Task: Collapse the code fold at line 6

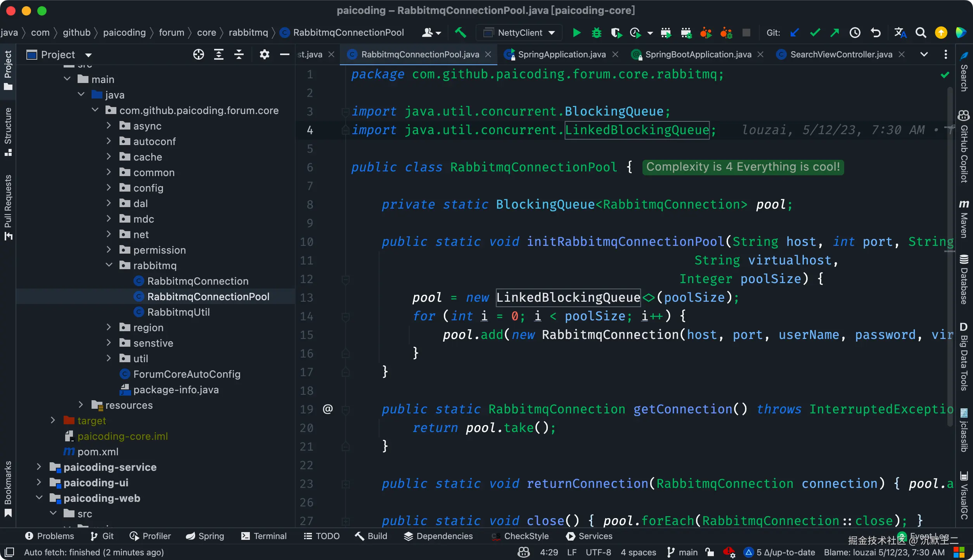Action: [x=345, y=167]
